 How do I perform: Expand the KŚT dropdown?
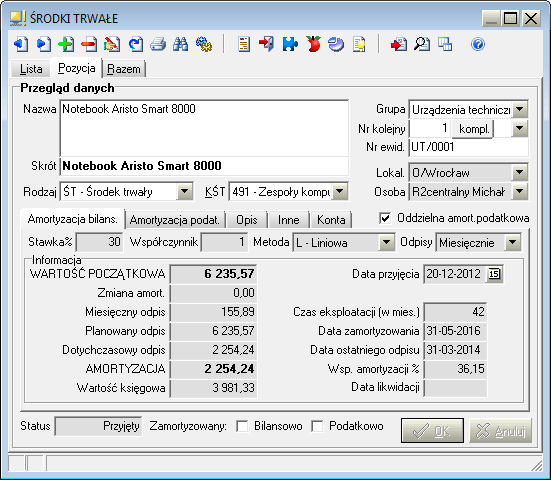tap(339, 192)
